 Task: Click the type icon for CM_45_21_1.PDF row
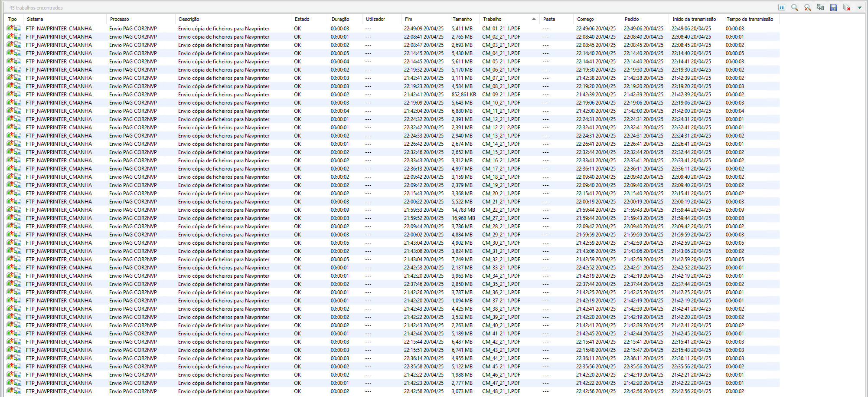(14, 367)
